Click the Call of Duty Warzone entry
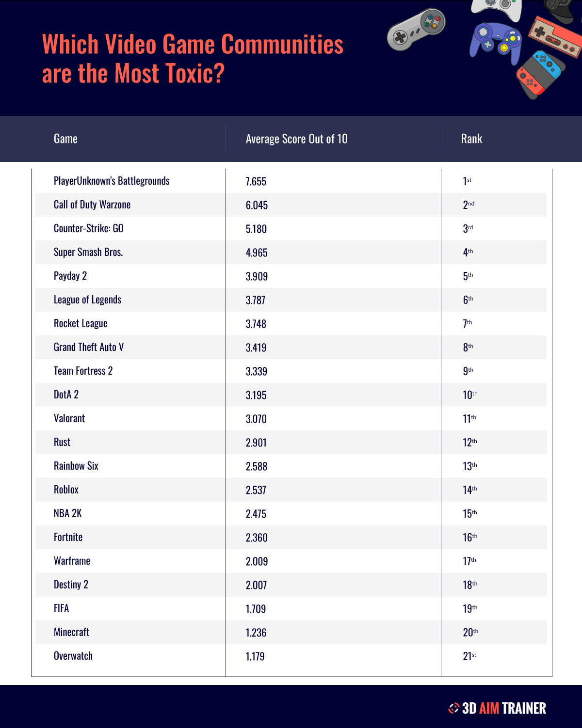 point(92,205)
